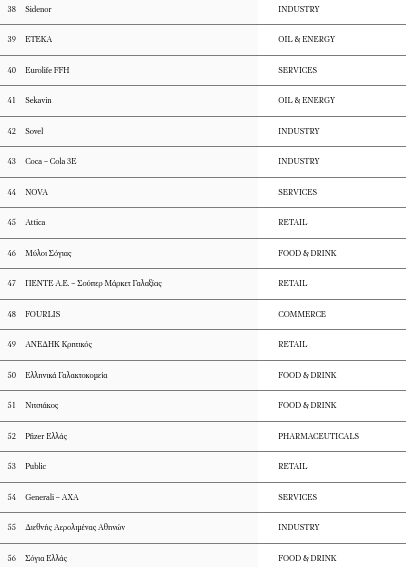Screen dimensions: 406x567
Task: Select the Pfizer Ελλάς row
Action: coord(203,436)
